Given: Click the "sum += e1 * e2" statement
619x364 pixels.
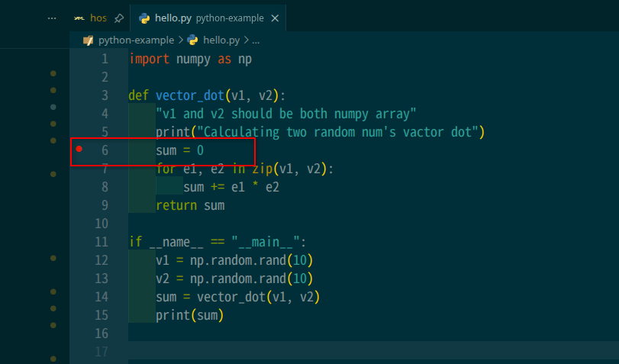Looking at the screenshot, I should click(231, 187).
